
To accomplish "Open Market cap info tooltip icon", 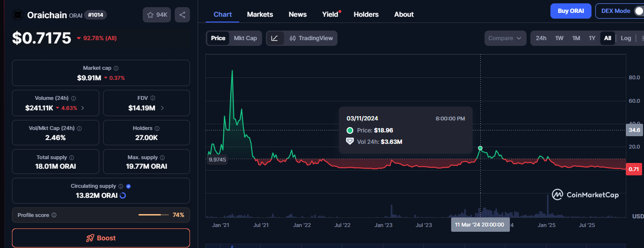I will 116,68.
